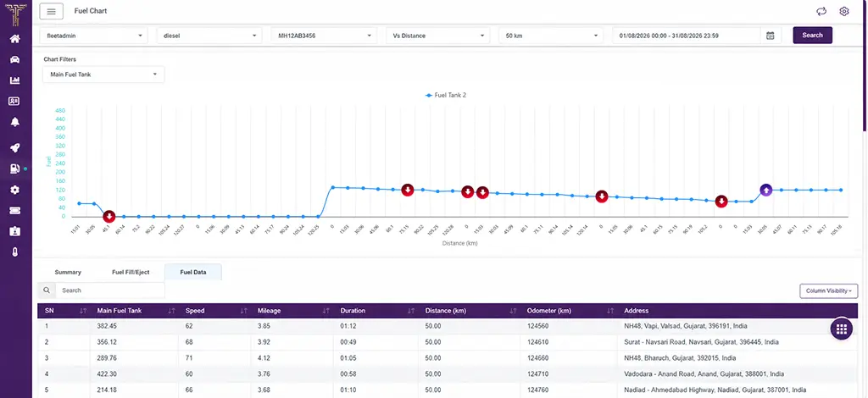Open the Main Fuel Tank chart filter dropdown
The image size is (868, 398).
103,74
